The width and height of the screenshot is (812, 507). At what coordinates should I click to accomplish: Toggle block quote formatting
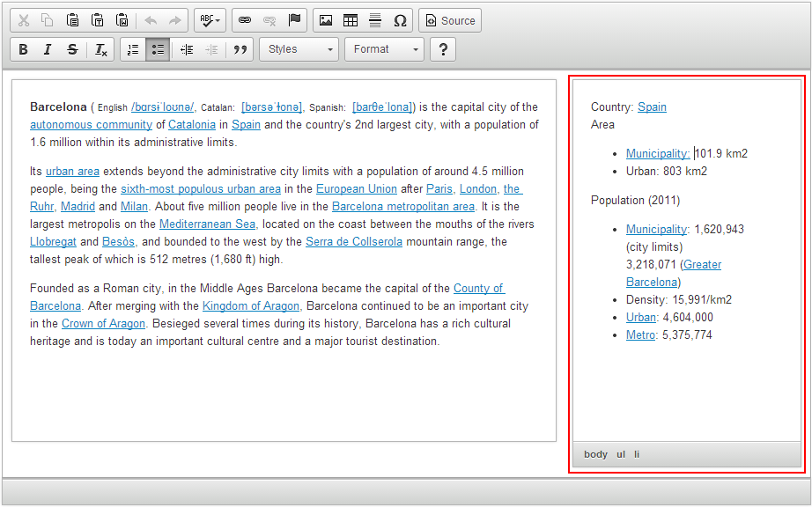coord(240,49)
